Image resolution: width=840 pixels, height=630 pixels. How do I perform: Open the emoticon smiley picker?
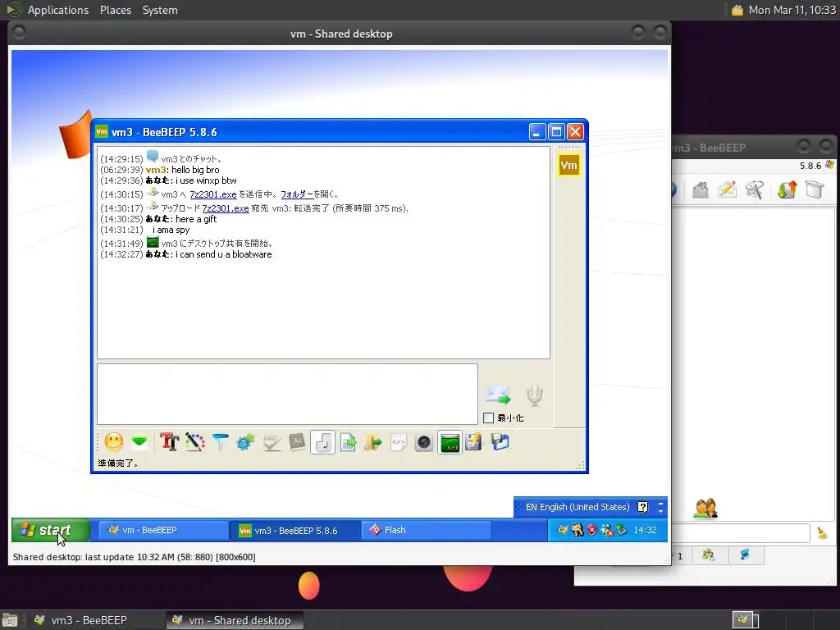[x=114, y=442]
